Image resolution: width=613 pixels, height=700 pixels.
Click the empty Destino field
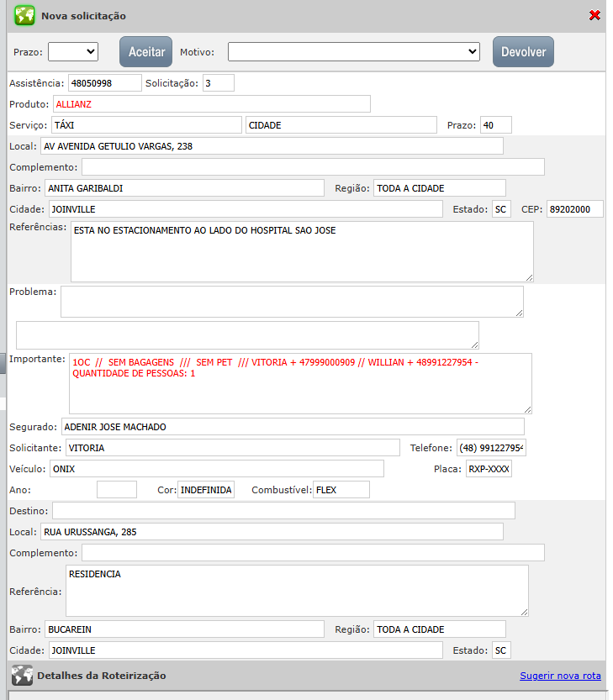pos(283,511)
